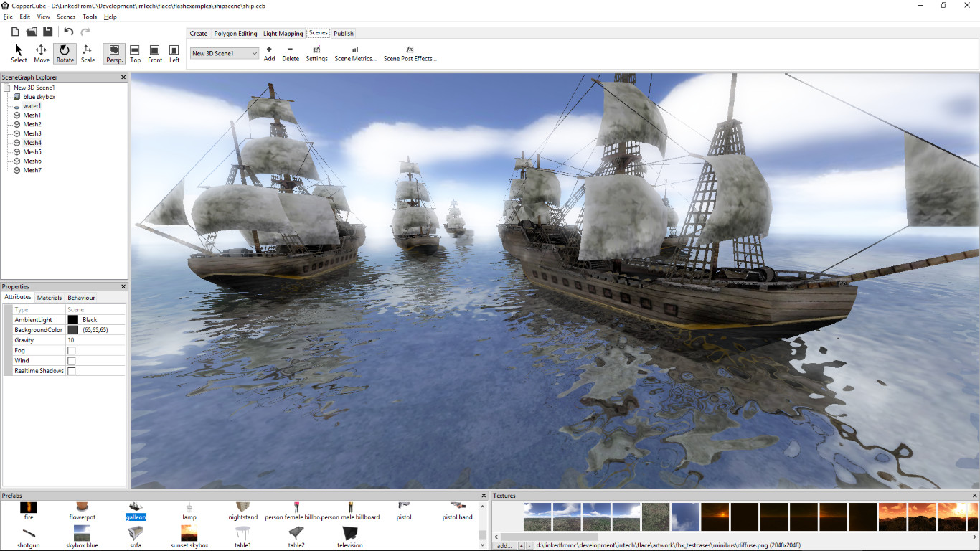Switch viewport to Top view

[135, 53]
